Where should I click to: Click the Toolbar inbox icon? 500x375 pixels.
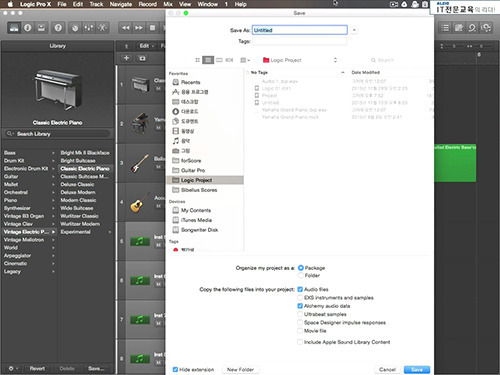click(41, 28)
